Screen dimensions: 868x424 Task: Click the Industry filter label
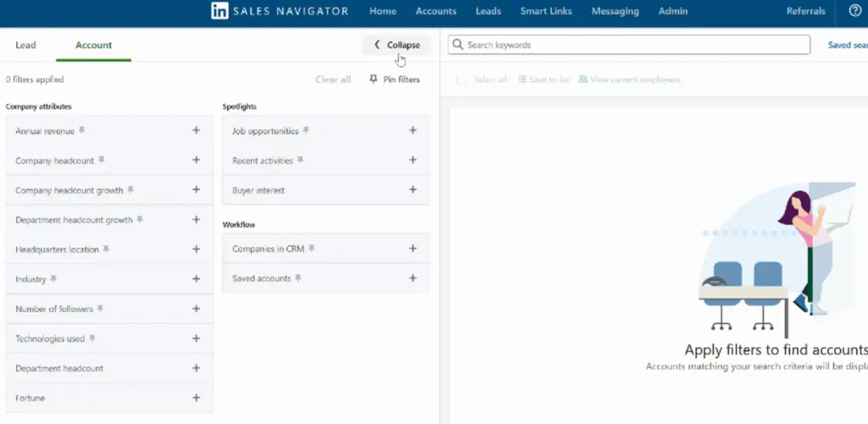tap(31, 280)
